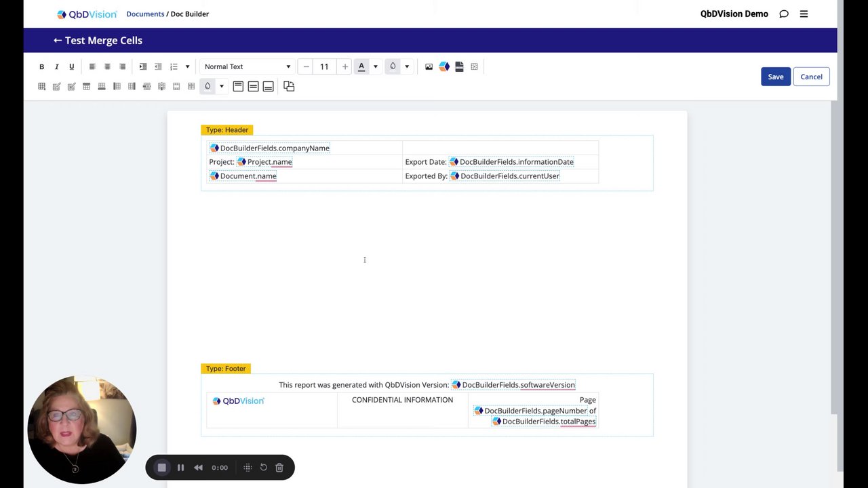
Task: Align text to the left
Action: [x=92, y=66]
